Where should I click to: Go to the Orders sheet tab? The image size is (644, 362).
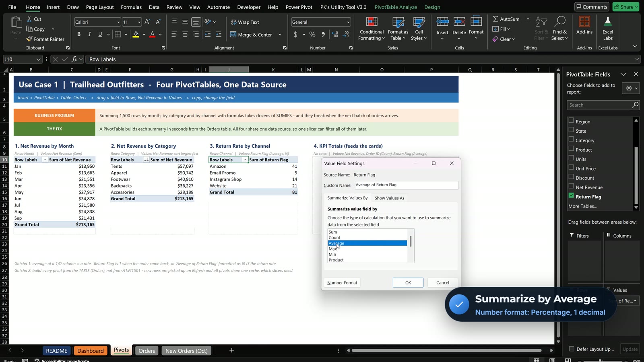[x=147, y=351]
